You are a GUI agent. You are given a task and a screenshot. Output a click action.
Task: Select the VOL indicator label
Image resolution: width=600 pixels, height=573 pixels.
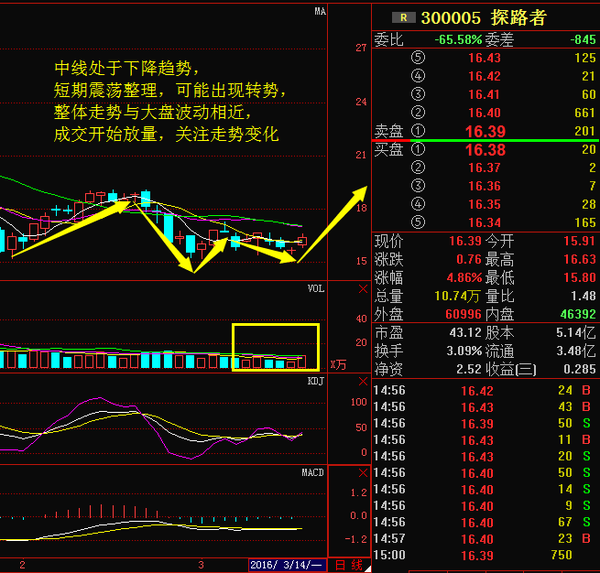click(x=316, y=289)
